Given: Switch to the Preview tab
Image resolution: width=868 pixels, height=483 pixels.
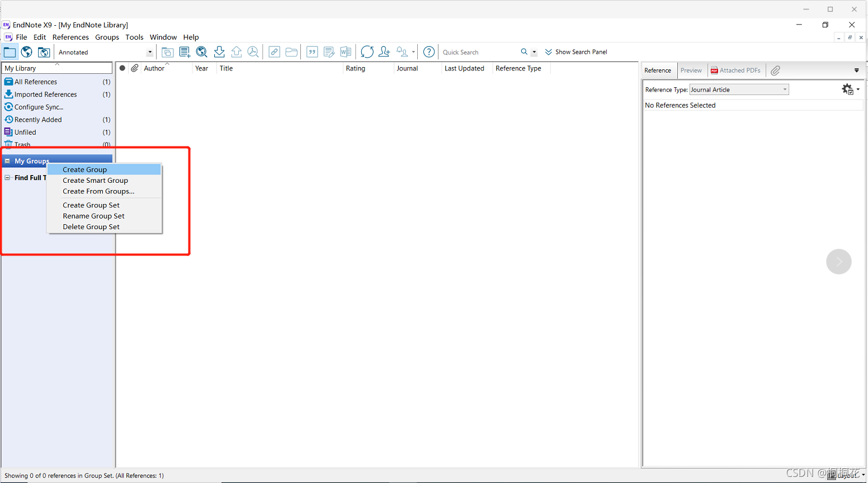Looking at the screenshot, I should (x=691, y=70).
